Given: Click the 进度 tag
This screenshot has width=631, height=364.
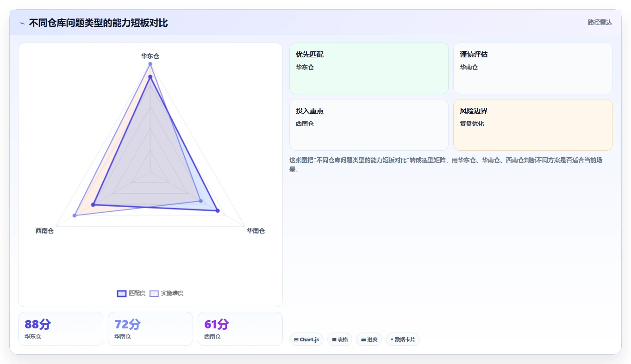Looking at the screenshot, I should pyautogui.click(x=369, y=339).
